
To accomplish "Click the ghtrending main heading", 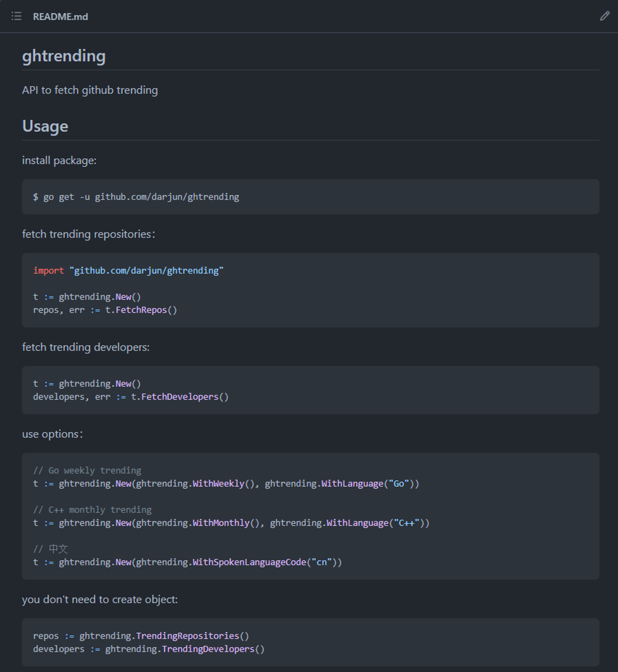I will pyautogui.click(x=64, y=56).
